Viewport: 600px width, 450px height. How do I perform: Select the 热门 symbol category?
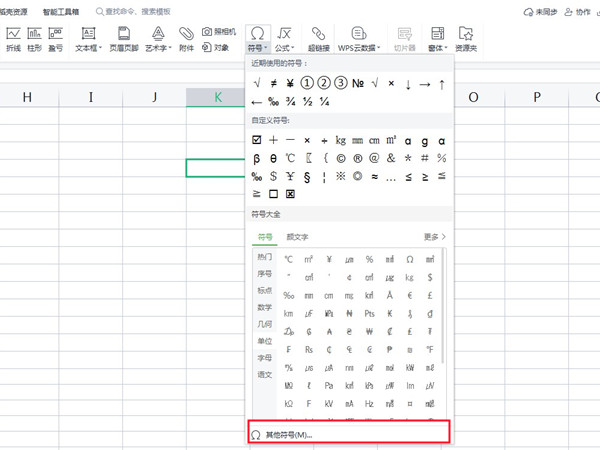click(x=264, y=257)
